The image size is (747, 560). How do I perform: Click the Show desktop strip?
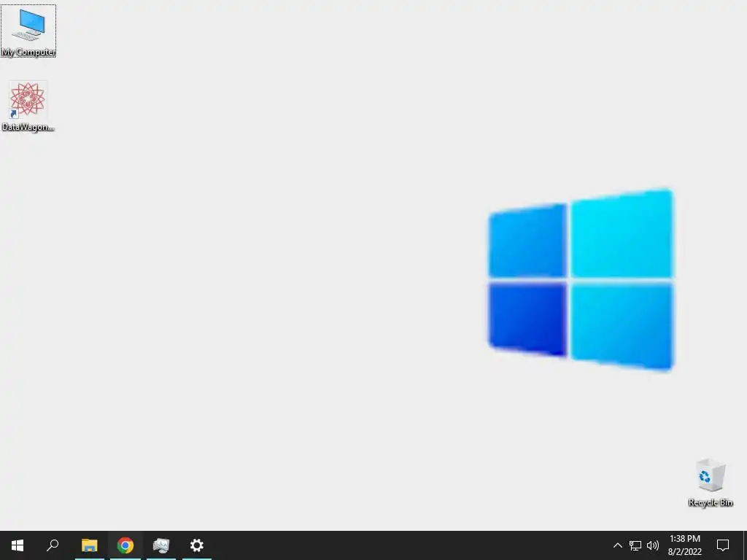[x=745, y=545]
